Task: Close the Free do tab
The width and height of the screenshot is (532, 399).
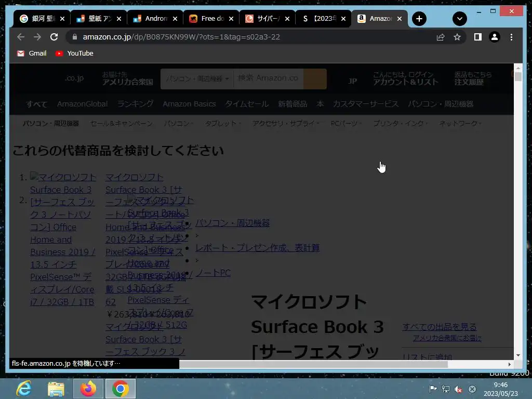Action: point(231,19)
